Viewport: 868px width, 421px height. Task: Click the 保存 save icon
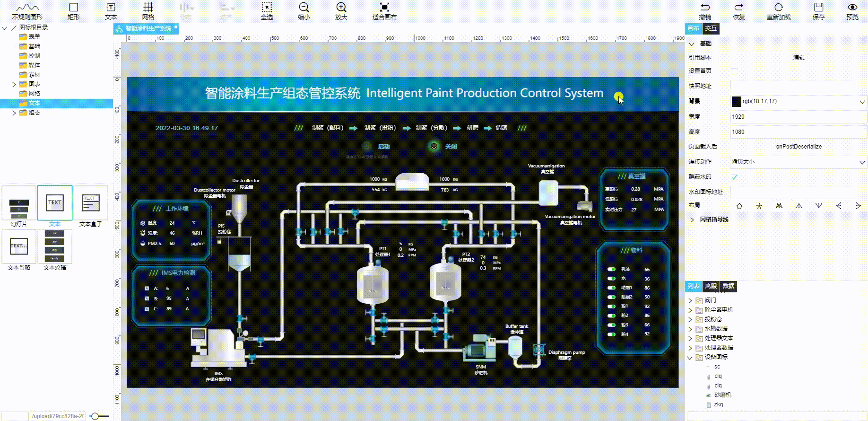tap(819, 7)
